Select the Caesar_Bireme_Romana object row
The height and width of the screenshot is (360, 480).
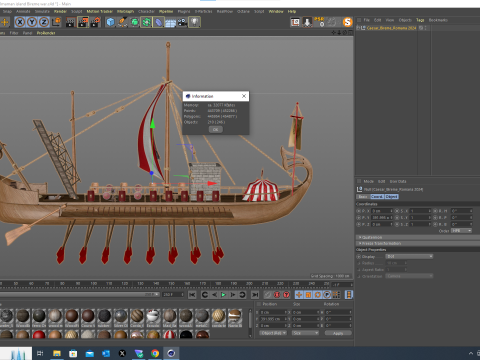391,28
